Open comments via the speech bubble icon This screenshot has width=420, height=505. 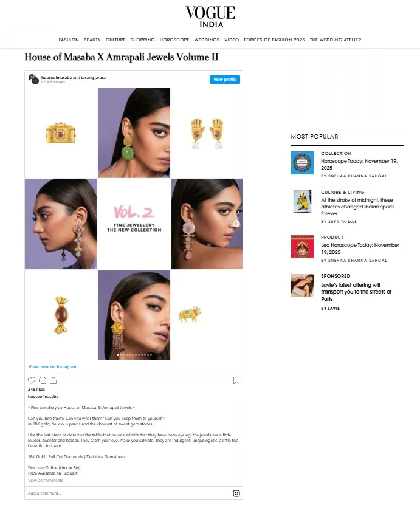43,380
